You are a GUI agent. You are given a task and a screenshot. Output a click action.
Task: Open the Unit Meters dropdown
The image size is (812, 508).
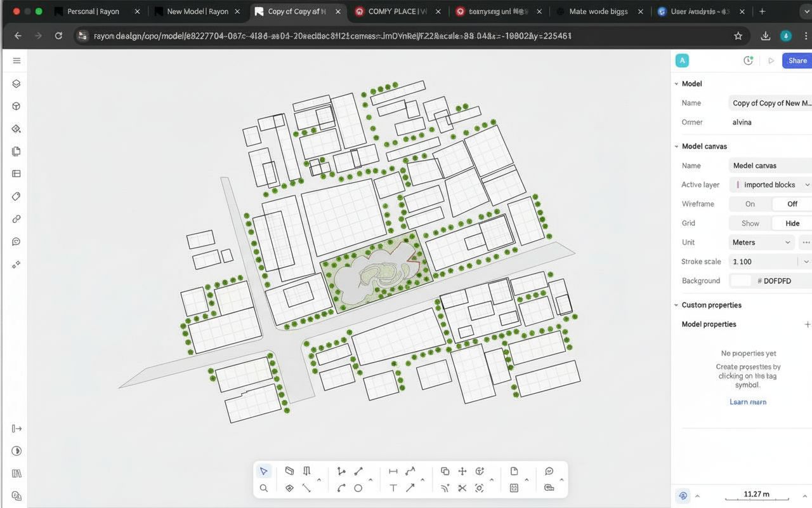(762, 242)
